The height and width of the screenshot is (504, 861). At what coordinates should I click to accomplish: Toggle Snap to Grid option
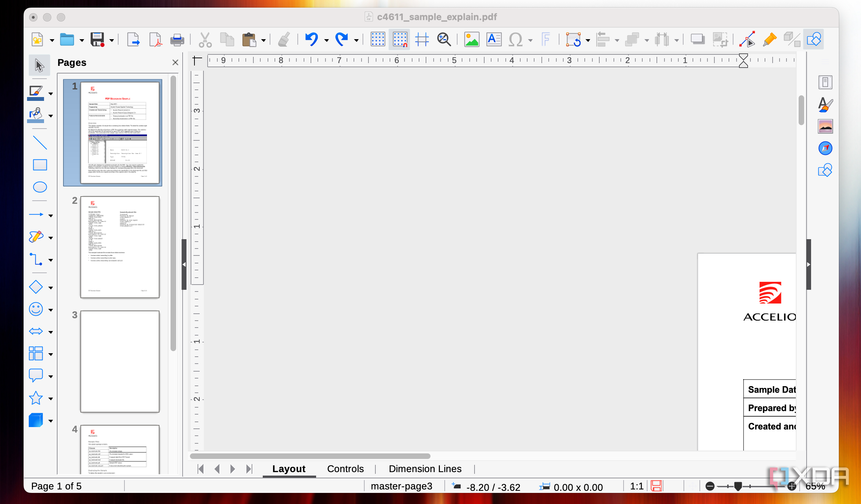point(399,40)
